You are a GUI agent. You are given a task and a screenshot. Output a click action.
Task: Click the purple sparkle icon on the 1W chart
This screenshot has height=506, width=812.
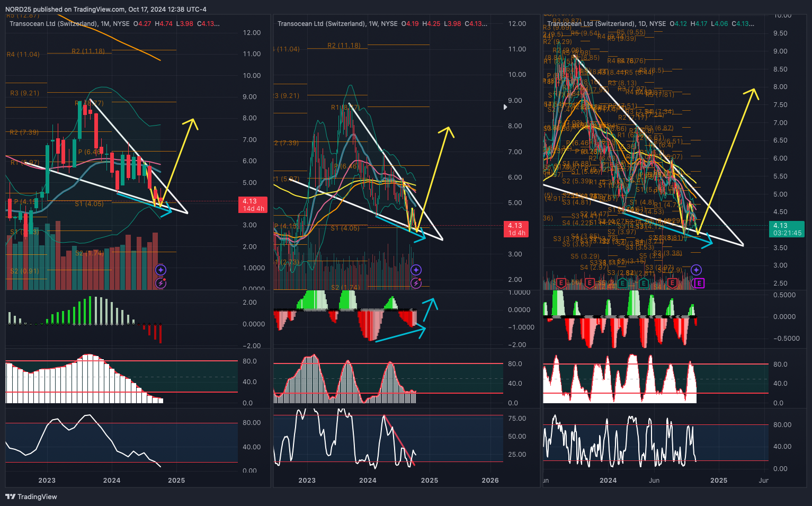click(416, 270)
